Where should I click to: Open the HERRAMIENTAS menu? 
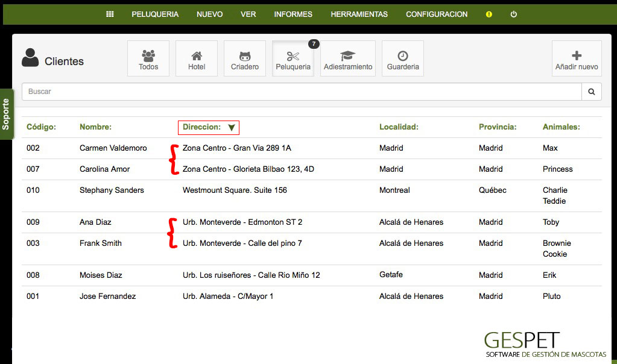pos(359,14)
